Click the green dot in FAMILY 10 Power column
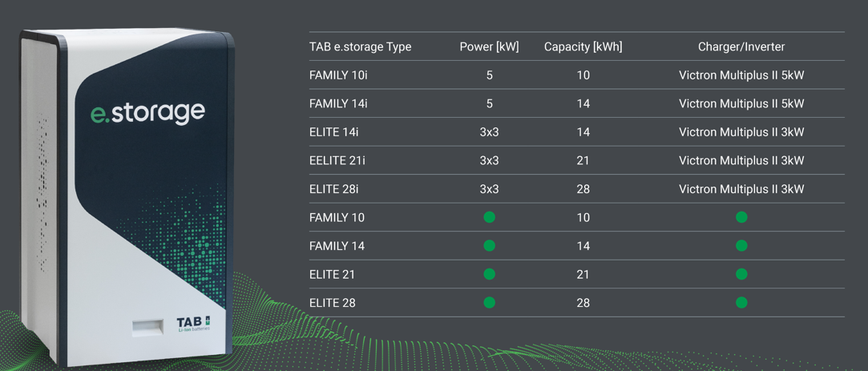 [x=489, y=217]
